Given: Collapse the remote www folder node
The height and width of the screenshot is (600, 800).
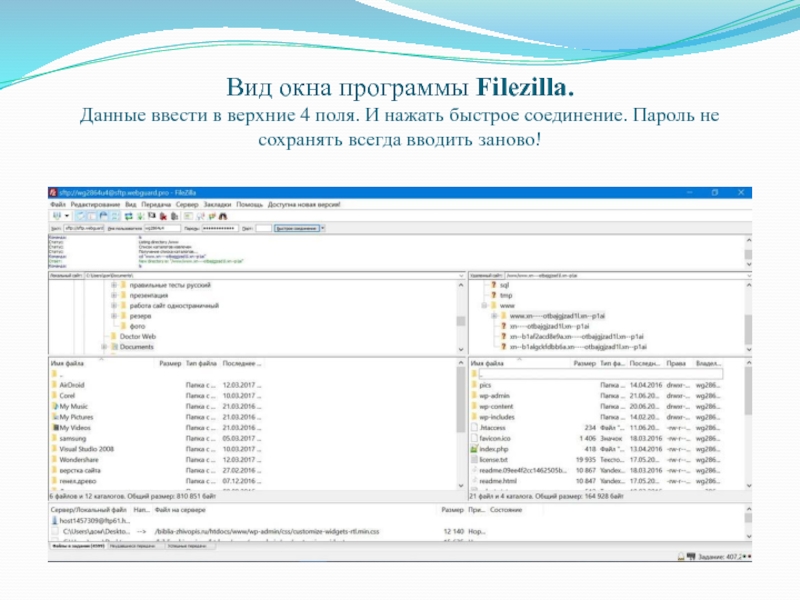Looking at the screenshot, I should coord(484,306).
